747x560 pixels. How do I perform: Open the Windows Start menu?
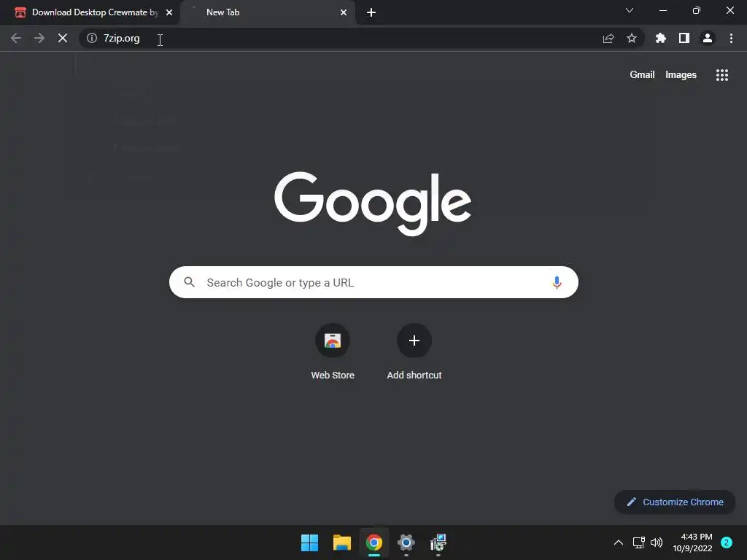(309, 542)
